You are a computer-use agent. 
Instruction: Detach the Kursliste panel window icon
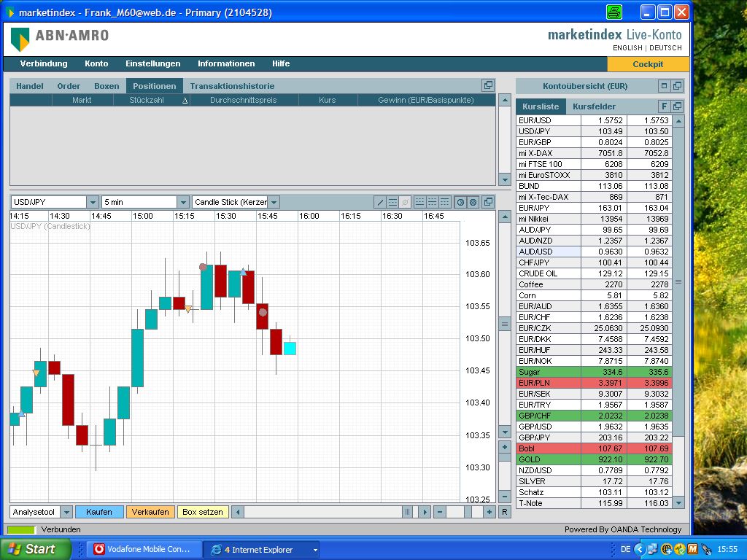pos(677,106)
